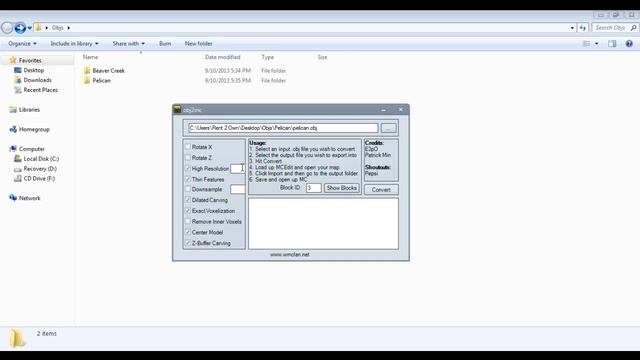Toggle the Dilated Carving checkbox
Viewport: 640px width, 360px height.
coord(188,200)
